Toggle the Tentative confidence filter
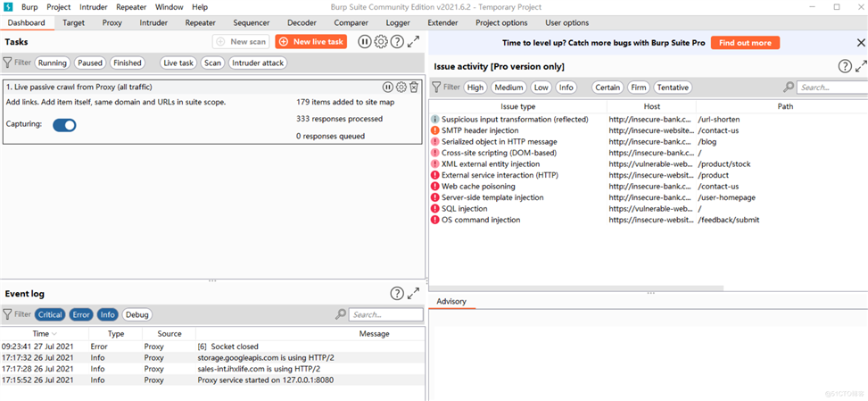The height and width of the screenshot is (401, 868). (673, 87)
